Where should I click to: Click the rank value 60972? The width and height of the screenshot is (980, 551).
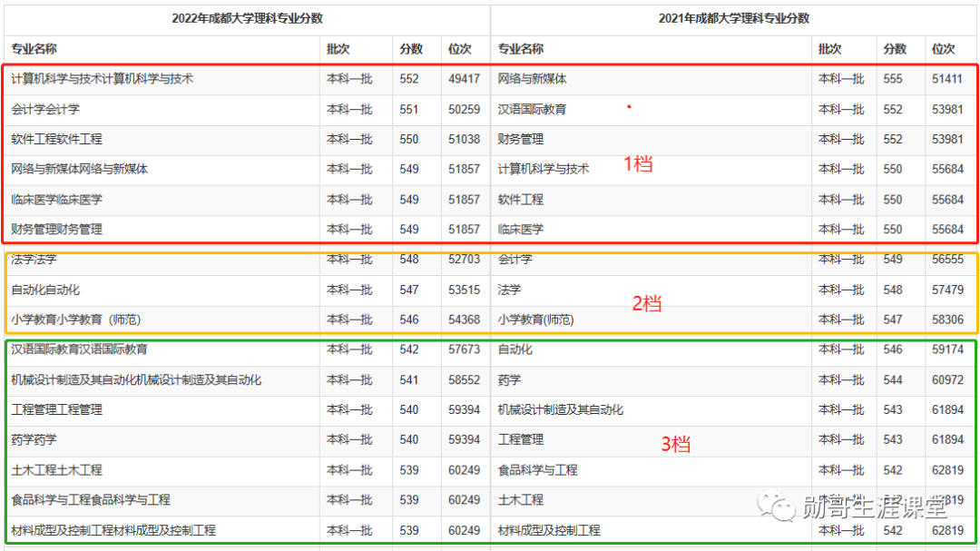pos(947,379)
